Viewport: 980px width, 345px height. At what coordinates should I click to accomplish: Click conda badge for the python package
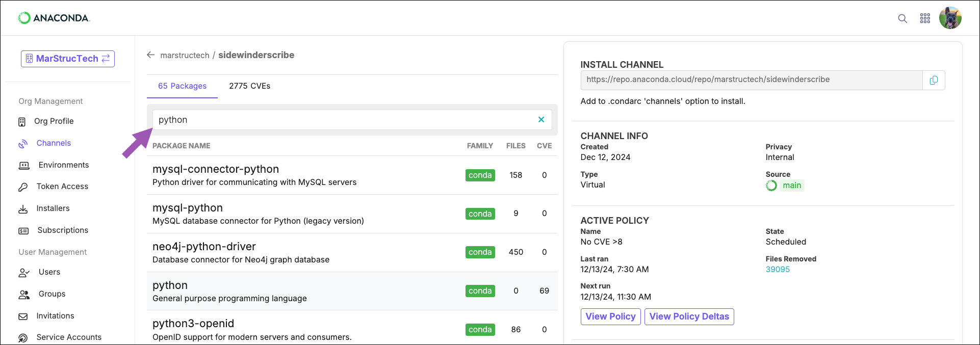tap(480, 291)
